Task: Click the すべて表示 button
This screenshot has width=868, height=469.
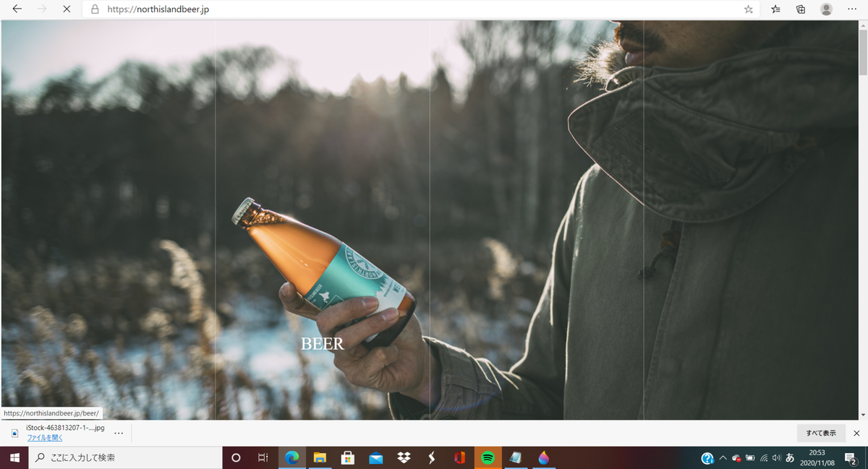Action: tap(821, 433)
